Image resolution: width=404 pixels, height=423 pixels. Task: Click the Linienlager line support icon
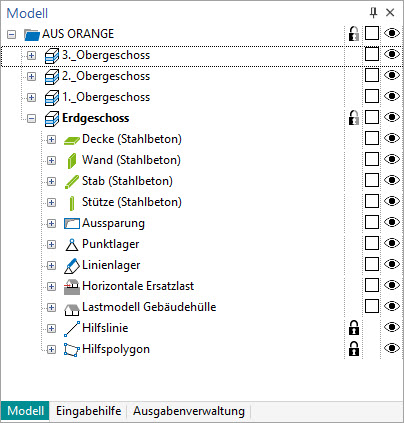(x=72, y=266)
